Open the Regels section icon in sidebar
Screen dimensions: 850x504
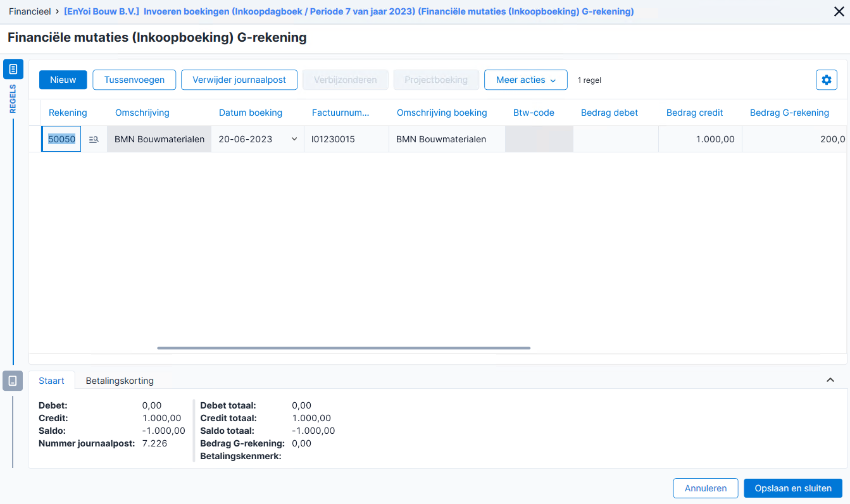pyautogui.click(x=13, y=69)
